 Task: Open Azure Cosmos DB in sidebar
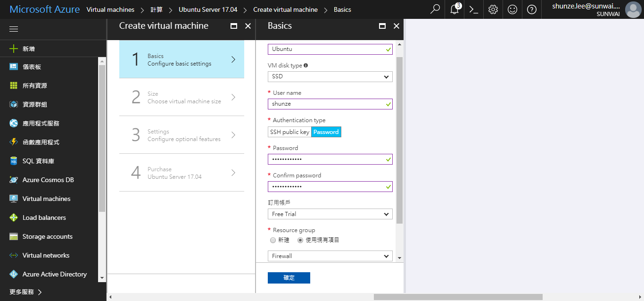(49, 180)
